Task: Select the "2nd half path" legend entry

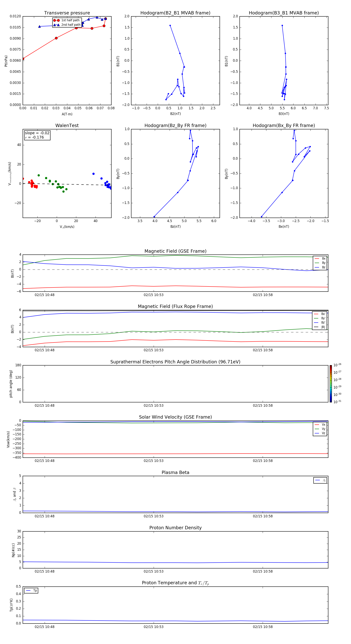Action: click(67, 25)
